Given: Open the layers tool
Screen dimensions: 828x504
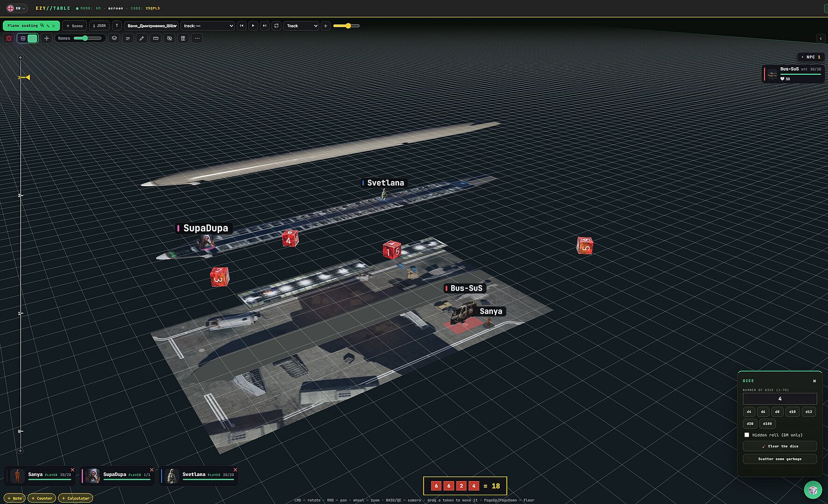Looking at the screenshot, I should pos(114,38).
